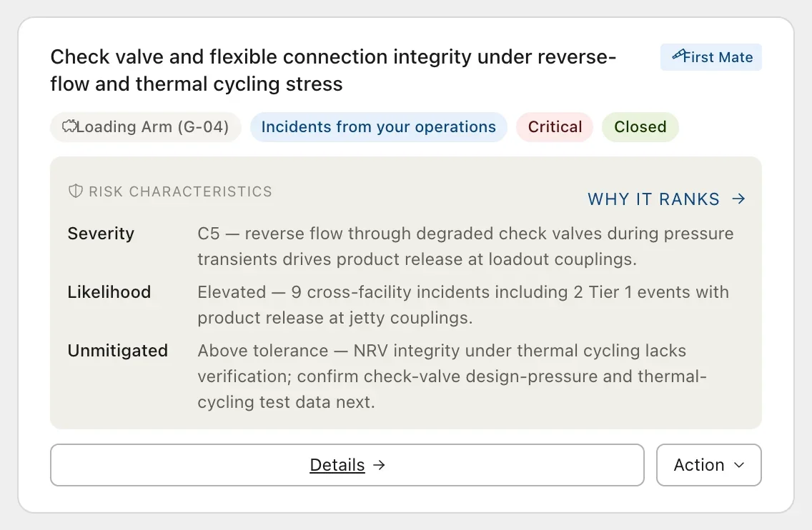Click the card title about check valve integrity

tap(333, 71)
